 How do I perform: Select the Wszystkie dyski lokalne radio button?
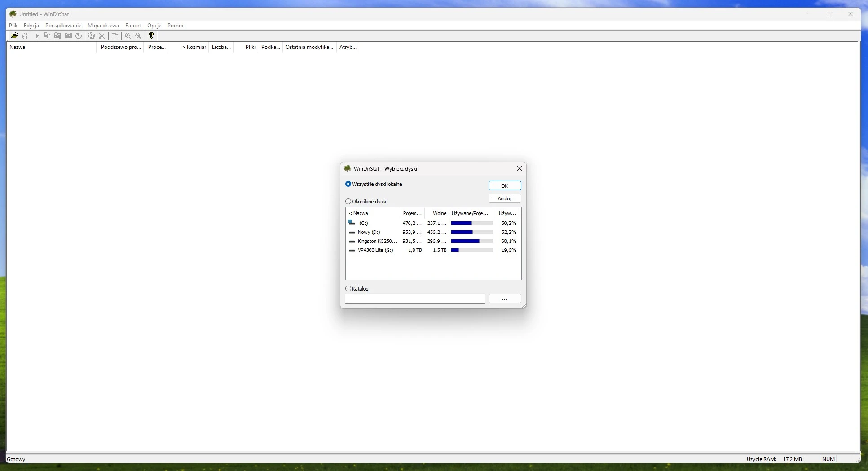tap(348, 184)
